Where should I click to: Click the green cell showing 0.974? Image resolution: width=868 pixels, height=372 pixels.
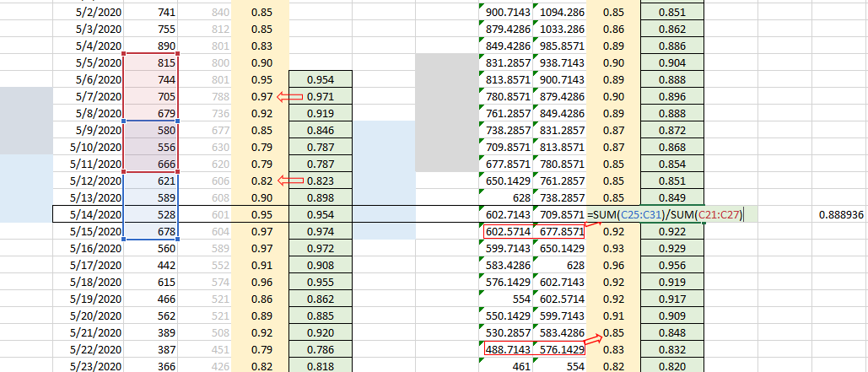pos(320,231)
